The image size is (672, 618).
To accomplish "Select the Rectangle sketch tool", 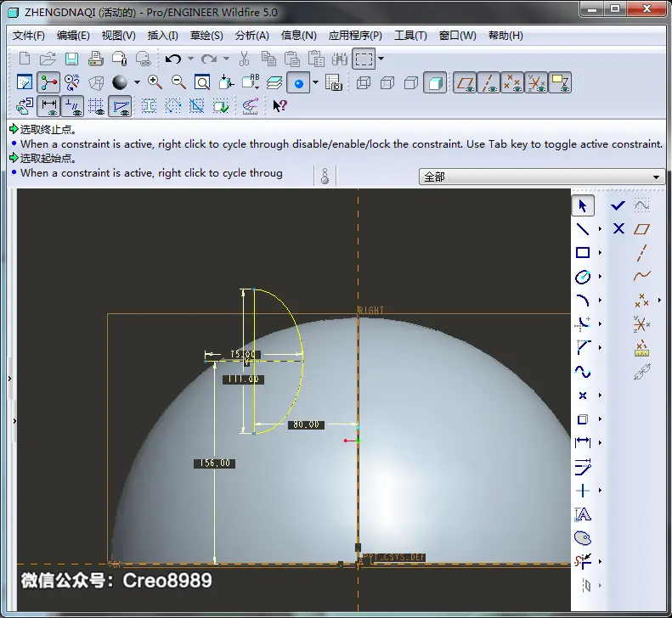I will point(583,253).
